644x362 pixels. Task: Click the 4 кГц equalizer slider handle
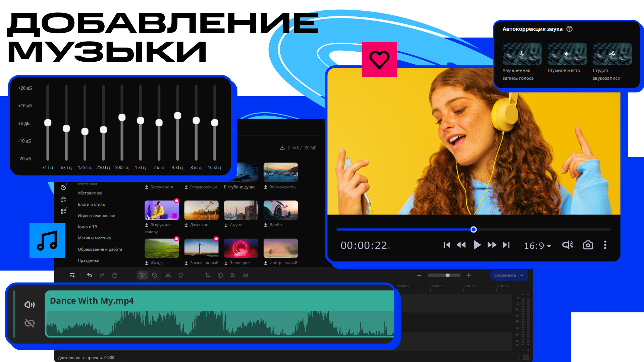pos(177,116)
